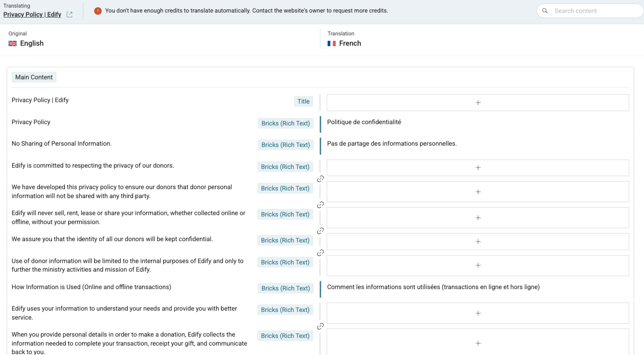
Task: Click the Main Content section label
Action: (x=34, y=77)
